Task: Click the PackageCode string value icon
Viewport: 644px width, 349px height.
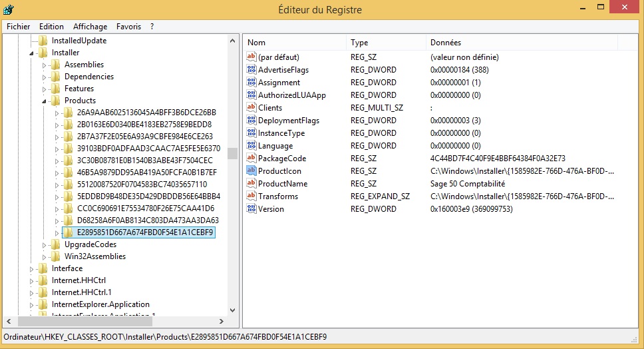Action: click(x=251, y=159)
